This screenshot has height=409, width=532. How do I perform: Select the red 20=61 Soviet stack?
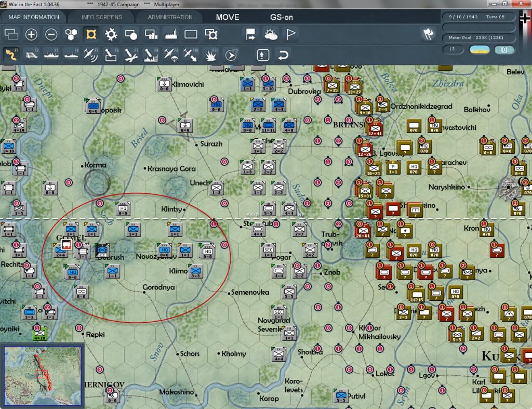[363, 231]
